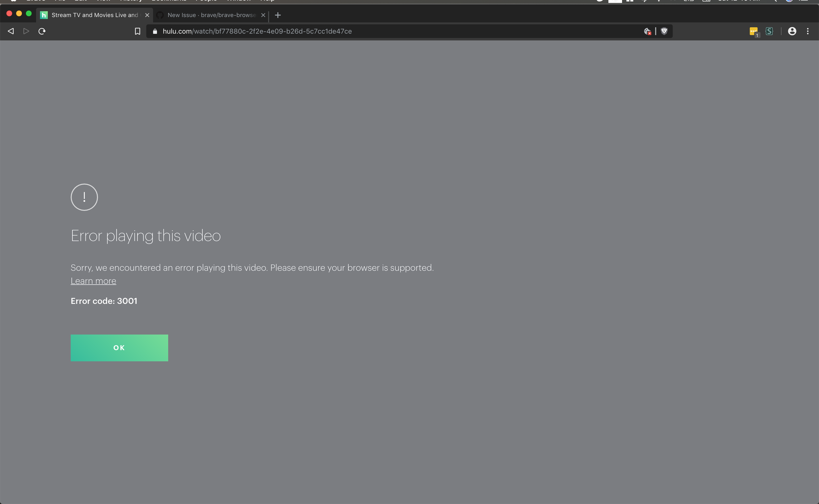
Task: Go back to previous page
Action: click(11, 31)
